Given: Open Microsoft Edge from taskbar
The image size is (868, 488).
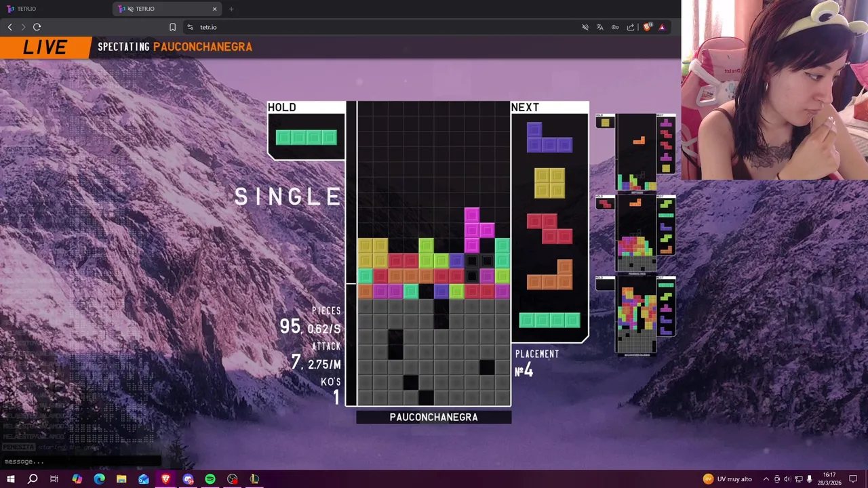Looking at the screenshot, I should pyautogui.click(x=99, y=479).
